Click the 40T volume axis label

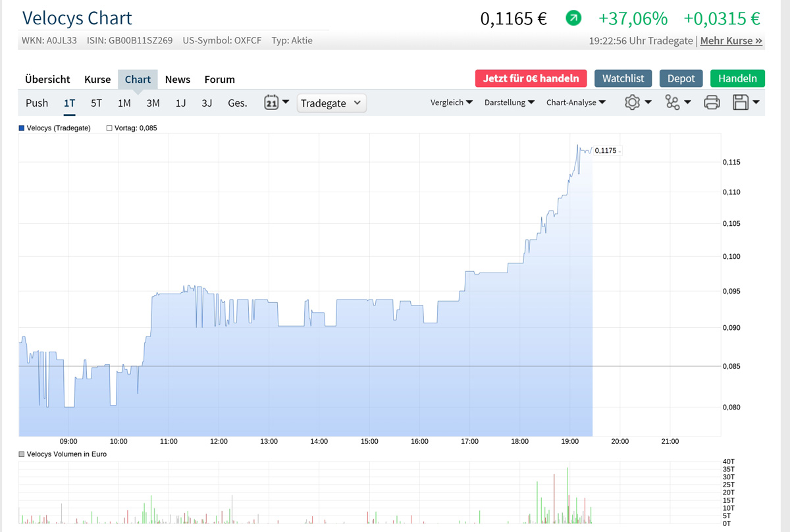(728, 462)
